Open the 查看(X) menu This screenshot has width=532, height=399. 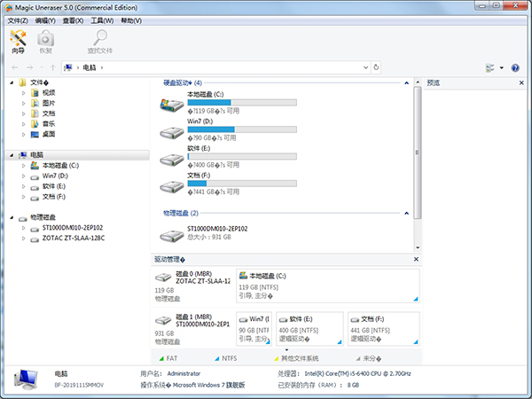pos(73,20)
